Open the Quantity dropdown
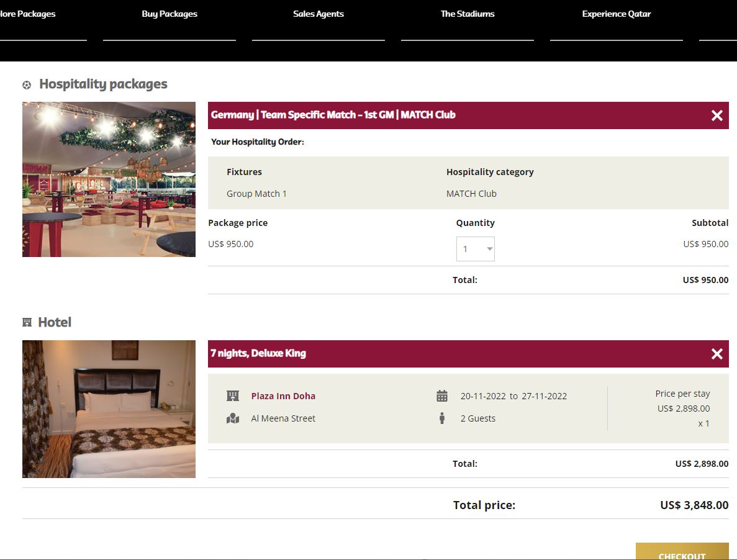This screenshot has width=737, height=560. (476, 249)
